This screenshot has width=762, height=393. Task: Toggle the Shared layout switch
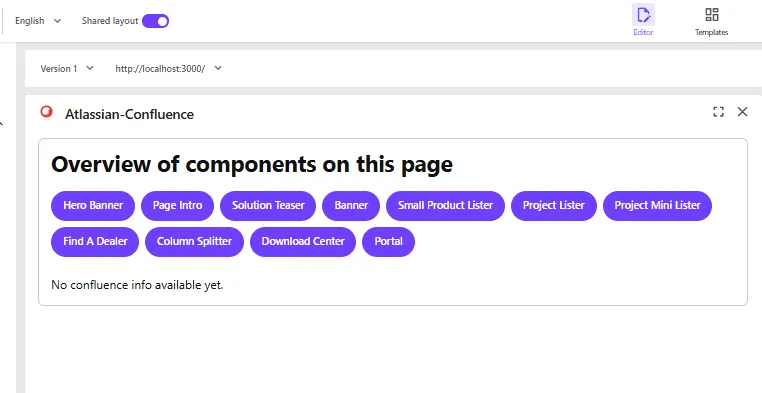156,21
